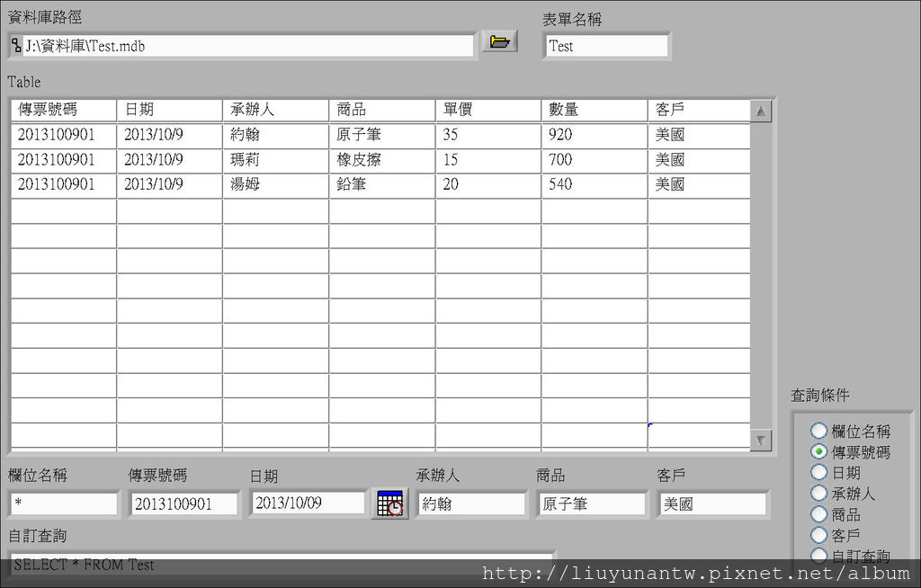Image resolution: width=921 pixels, height=588 pixels.
Task: Click the 資料庫路徑 path input field
Action: (247, 46)
